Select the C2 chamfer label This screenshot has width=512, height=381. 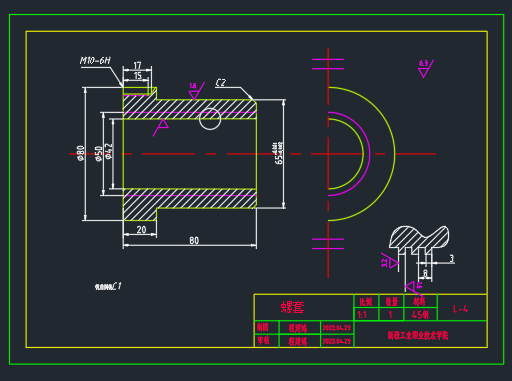coord(221,83)
